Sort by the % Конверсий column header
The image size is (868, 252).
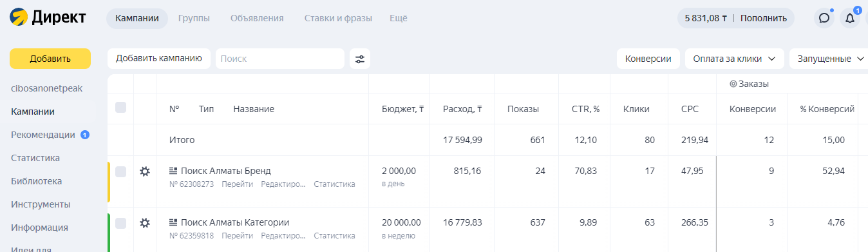pos(827,109)
